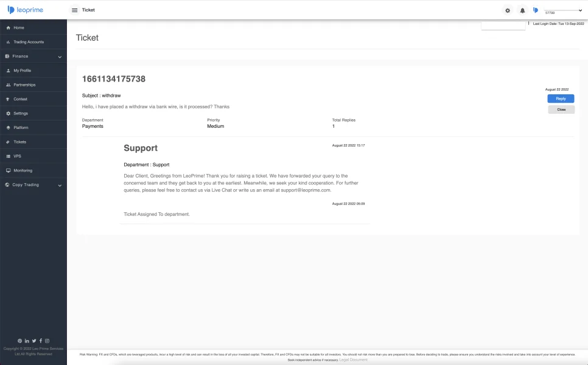
Task: Click the 'Subject : withdraw' text
Action: click(x=101, y=96)
